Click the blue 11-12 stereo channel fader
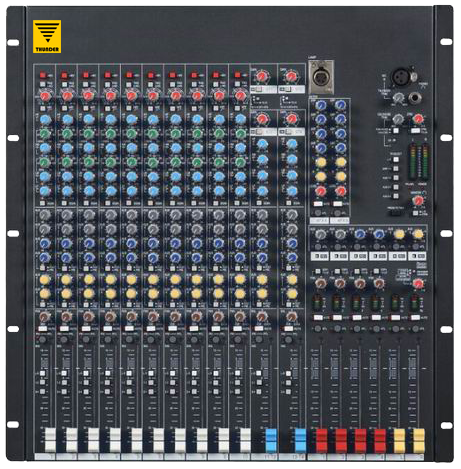Screen dimensions: 461x469 coord(271,440)
